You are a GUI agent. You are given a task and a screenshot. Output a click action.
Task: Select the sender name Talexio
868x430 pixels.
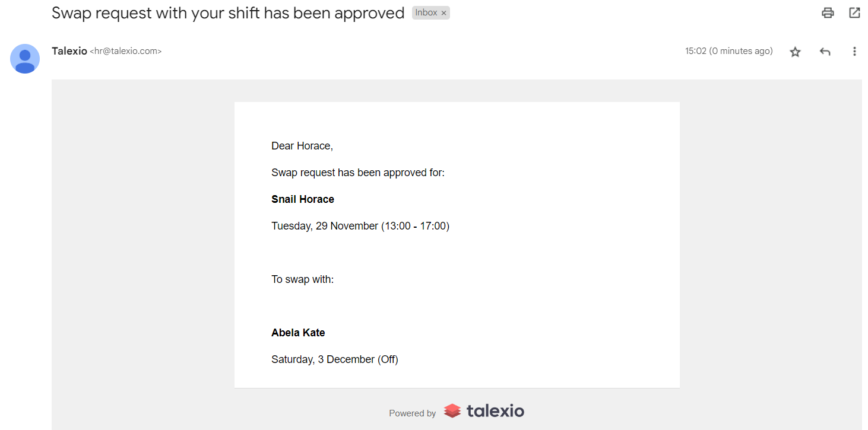click(69, 51)
